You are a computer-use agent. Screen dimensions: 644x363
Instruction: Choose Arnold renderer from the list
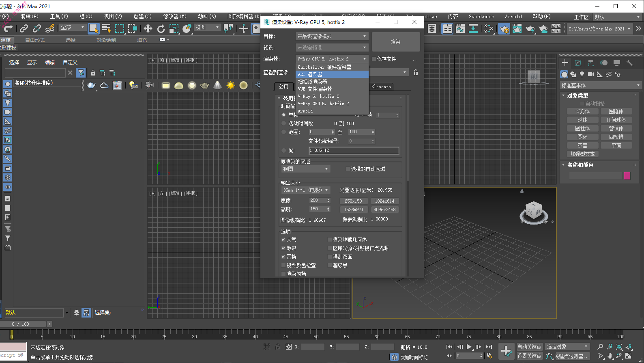tap(332, 111)
